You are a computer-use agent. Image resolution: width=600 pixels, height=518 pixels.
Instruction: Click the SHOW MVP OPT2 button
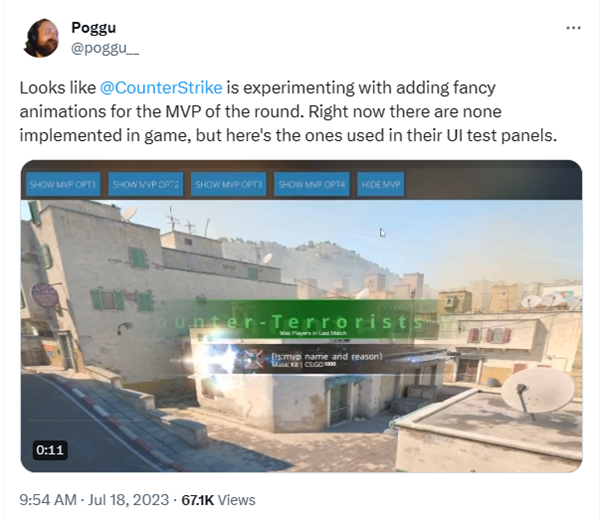[146, 184]
